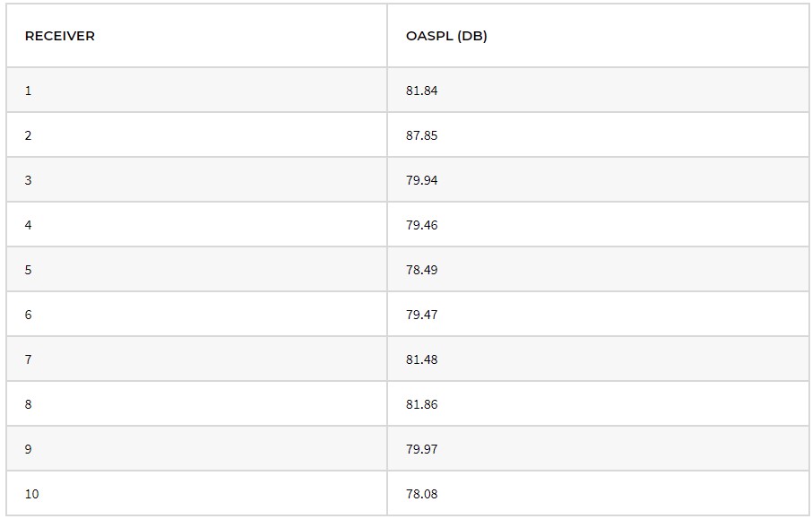Select receiver 6 cell

pyautogui.click(x=197, y=315)
